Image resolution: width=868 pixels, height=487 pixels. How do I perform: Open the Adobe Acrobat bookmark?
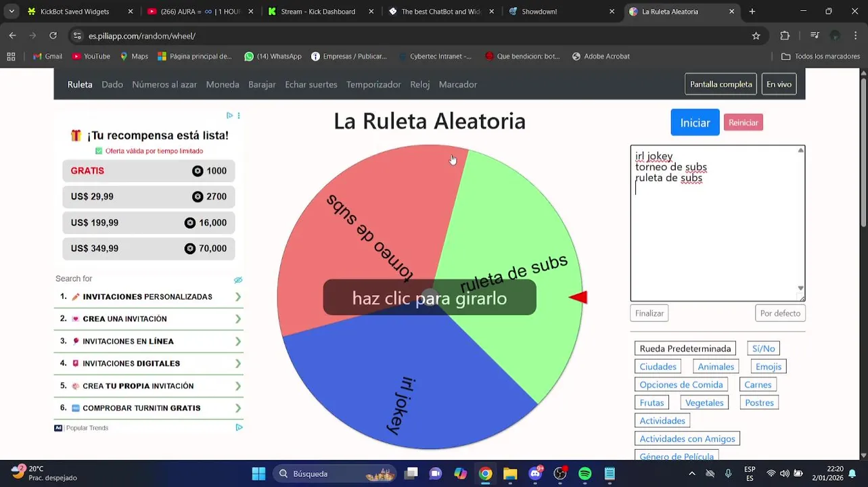point(601,56)
